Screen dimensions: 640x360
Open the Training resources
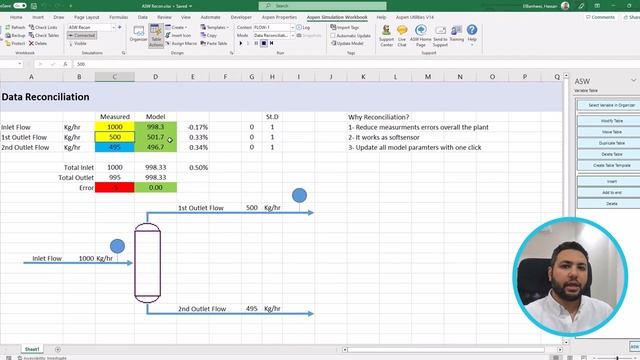click(457, 34)
